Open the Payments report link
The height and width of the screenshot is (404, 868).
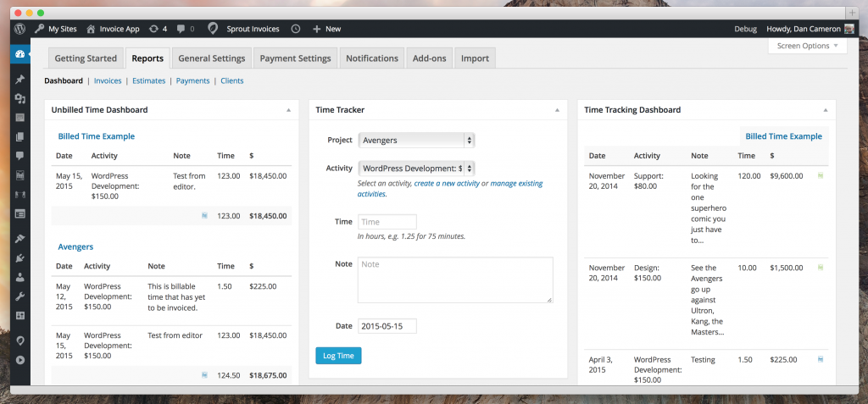[x=192, y=80]
